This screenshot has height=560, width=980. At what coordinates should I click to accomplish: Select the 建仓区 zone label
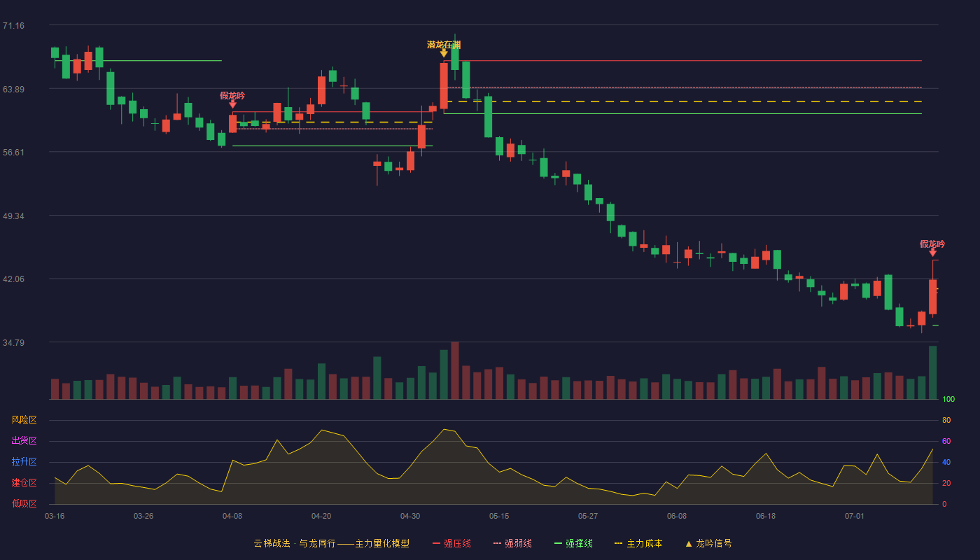24,483
